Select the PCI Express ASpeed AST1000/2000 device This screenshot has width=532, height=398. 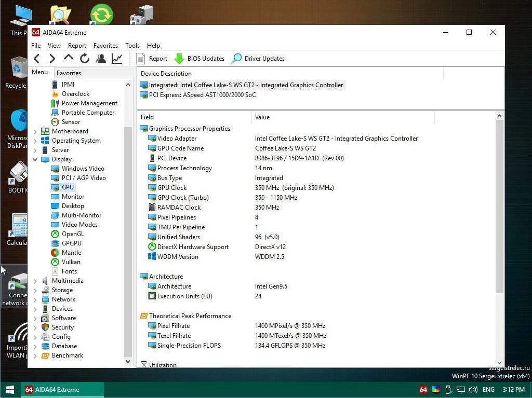coord(198,95)
